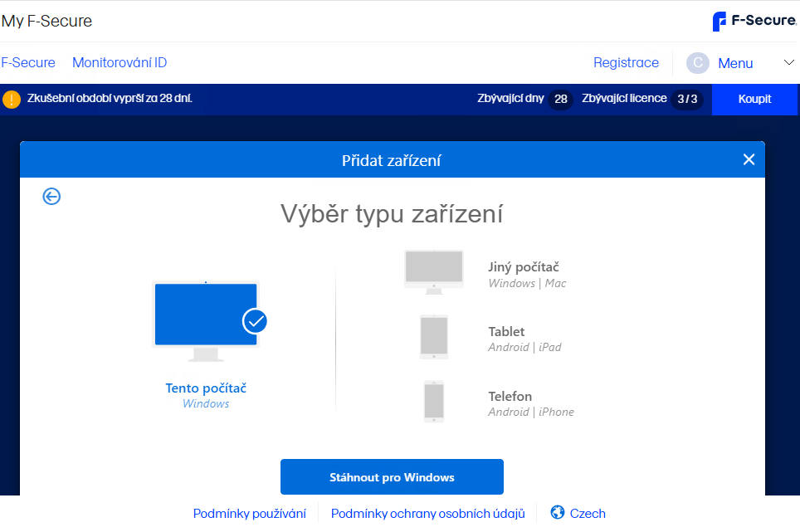Open Podmínky používání link
Image resolution: width=800 pixels, height=532 pixels.
tap(250, 514)
